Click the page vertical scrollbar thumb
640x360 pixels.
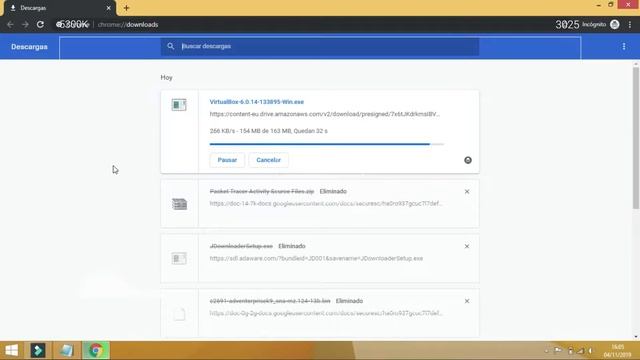coord(636,138)
